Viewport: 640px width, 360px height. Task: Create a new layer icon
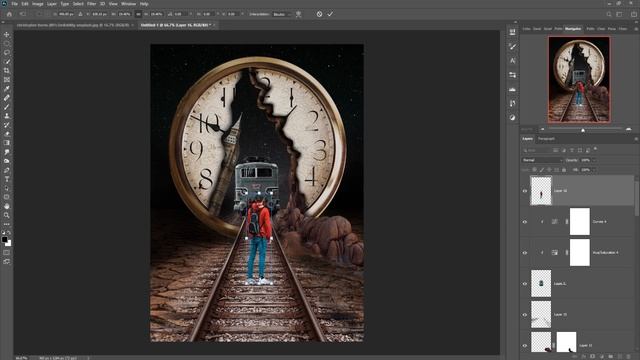tap(620, 356)
